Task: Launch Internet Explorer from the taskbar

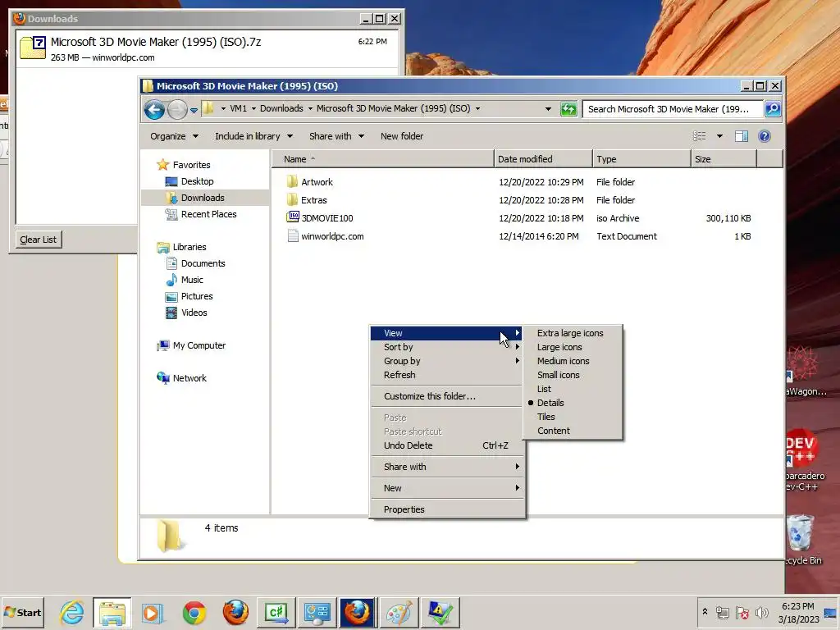Action: point(71,612)
